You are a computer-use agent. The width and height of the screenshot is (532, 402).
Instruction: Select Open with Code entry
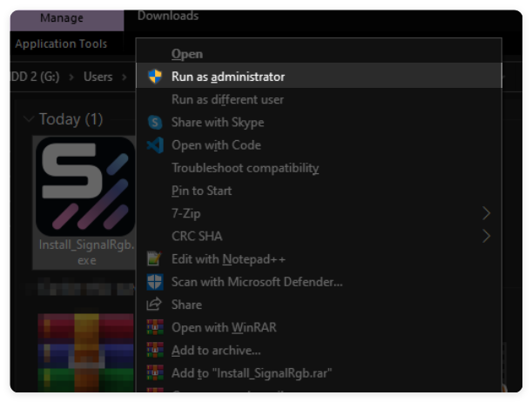[319, 145]
